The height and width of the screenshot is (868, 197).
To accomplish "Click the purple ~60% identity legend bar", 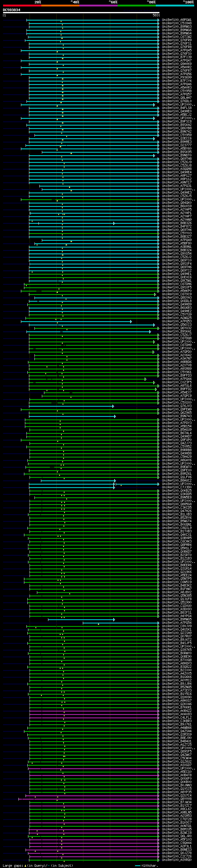I will pyautogui.click(x=99, y=6).
